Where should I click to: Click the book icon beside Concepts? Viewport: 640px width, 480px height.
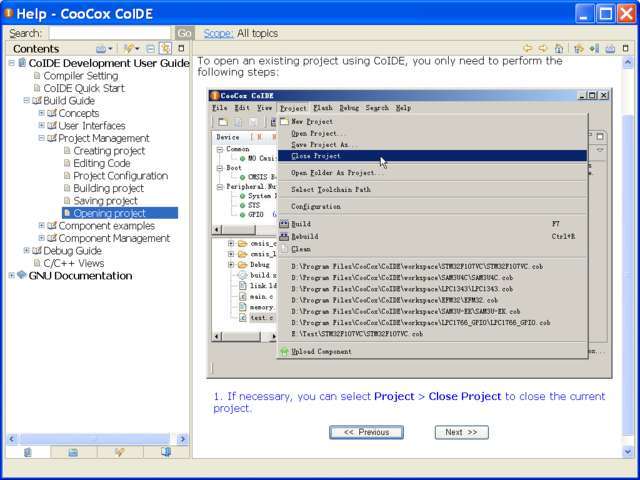(52, 113)
